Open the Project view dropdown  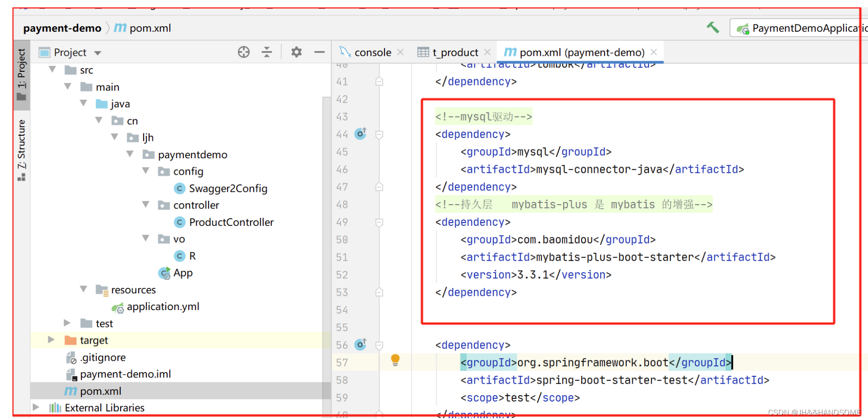tap(98, 53)
